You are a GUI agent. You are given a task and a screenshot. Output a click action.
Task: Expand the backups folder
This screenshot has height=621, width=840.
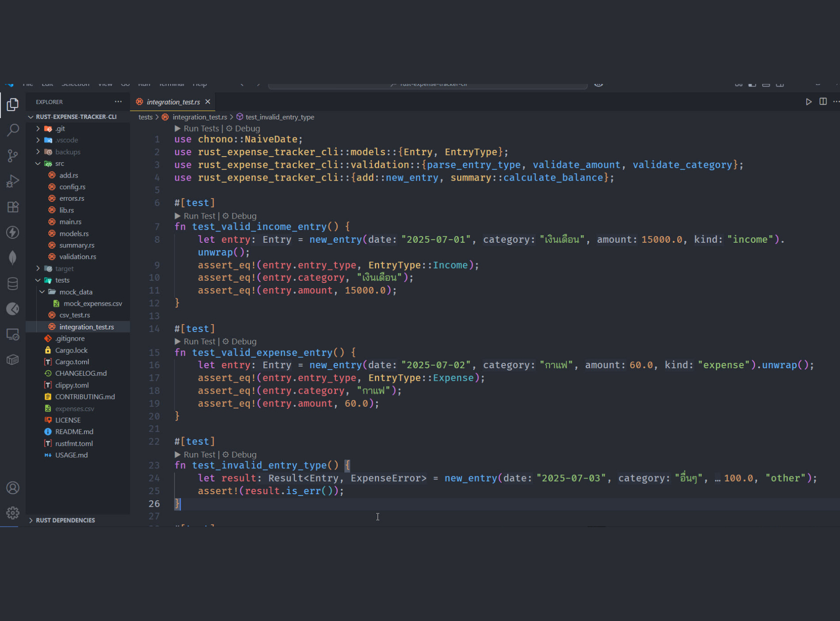[38, 152]
